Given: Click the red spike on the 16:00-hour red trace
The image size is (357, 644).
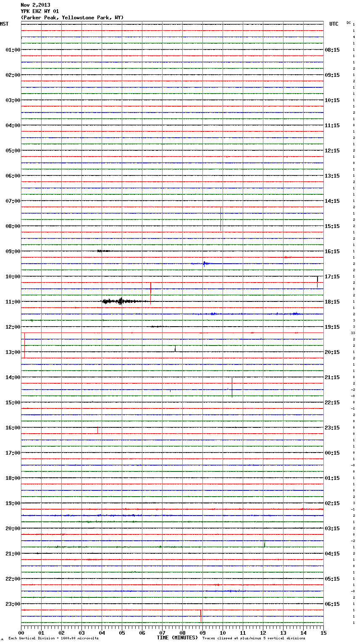Looking at the screenshot, I should [97, 430].
